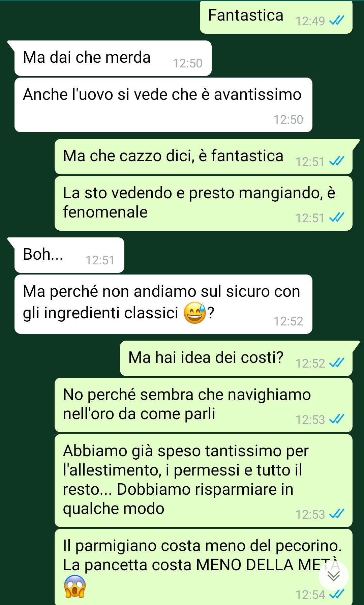Image resolution: width=364 pixels, height=605 pixels.
Task: Tap the "La sto vedendo e presto mangiando" bubble
Action: [x=204, y=203]
